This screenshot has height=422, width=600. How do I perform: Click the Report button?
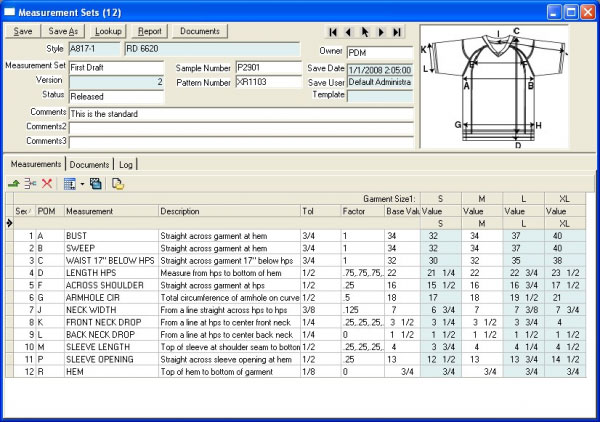[150, 32]
